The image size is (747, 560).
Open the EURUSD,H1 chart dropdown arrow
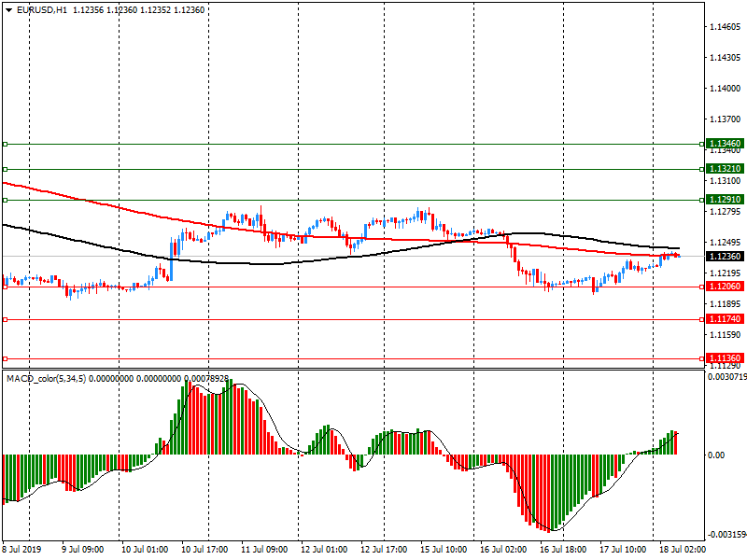pyautogui.click(x=9, y=10)
